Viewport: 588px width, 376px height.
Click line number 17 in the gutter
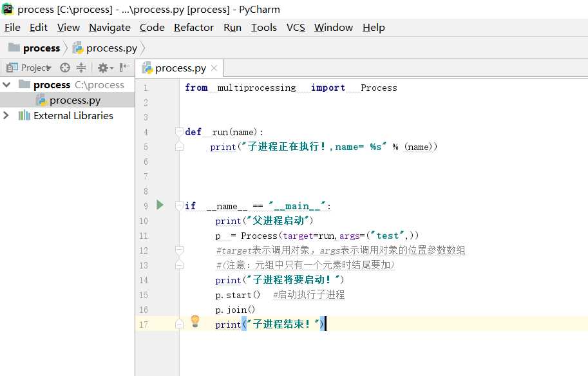pos(144,324)
